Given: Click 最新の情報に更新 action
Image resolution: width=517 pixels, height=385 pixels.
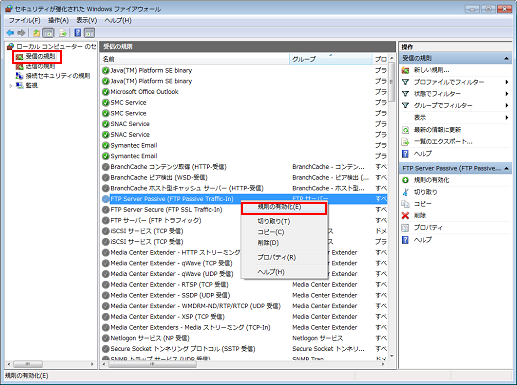Looking at the screenshot, I should tap(437, 130).
